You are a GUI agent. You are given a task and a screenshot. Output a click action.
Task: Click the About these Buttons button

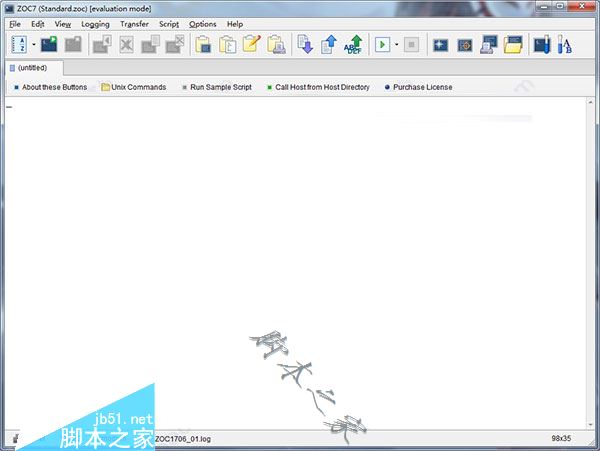(54, 87)
